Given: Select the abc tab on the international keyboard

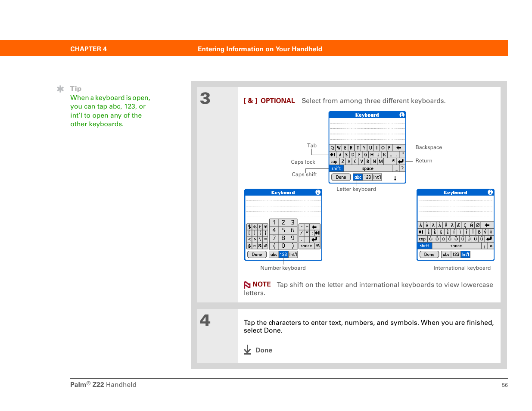Looking at the screenshot, I should tap(446, 255).
